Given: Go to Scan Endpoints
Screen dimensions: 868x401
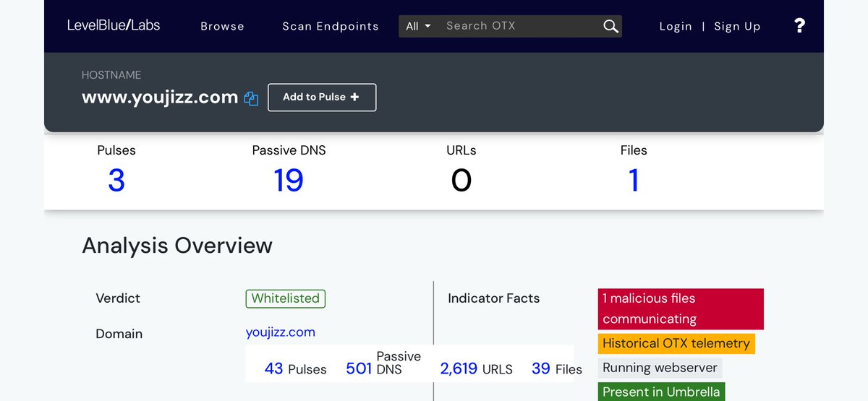Looking at the screenshot, I should coord(330,26).
